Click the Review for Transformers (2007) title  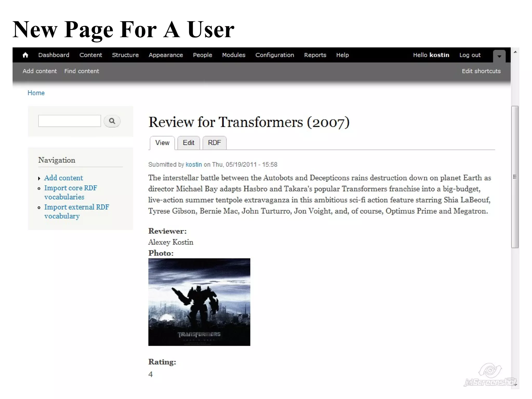coord(249,122)
